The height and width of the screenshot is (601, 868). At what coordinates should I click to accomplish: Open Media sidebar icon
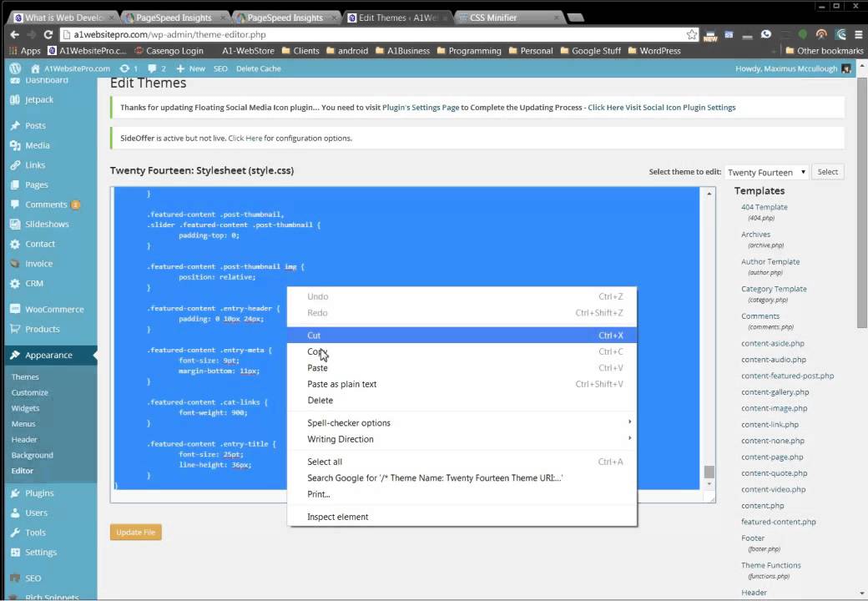(15, 145)
